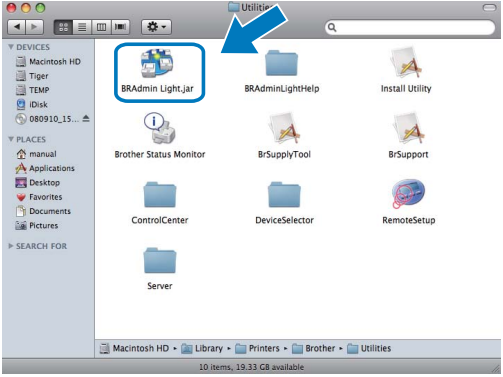Select the BrSupport app icon
This screenshot has width=503, height=377.
tap(408, 128)
